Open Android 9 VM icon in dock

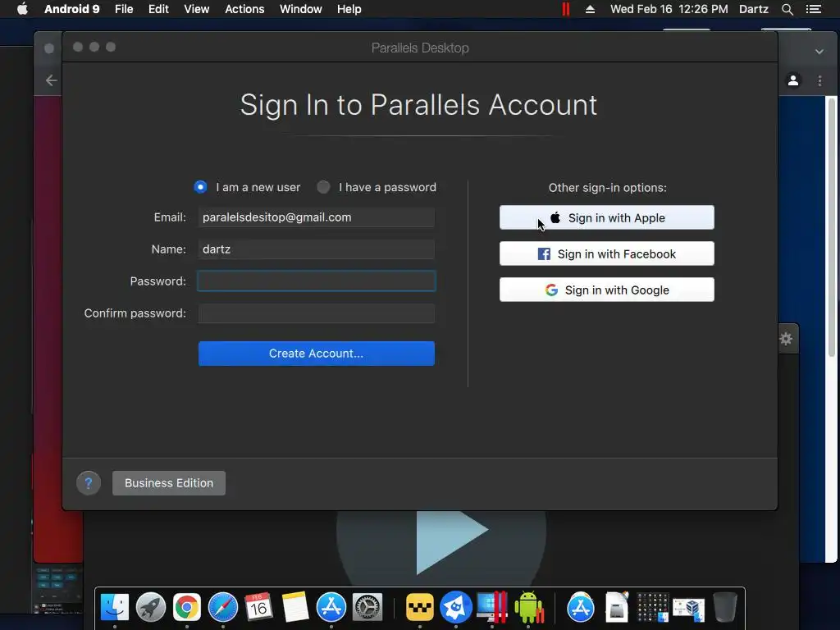528,608
